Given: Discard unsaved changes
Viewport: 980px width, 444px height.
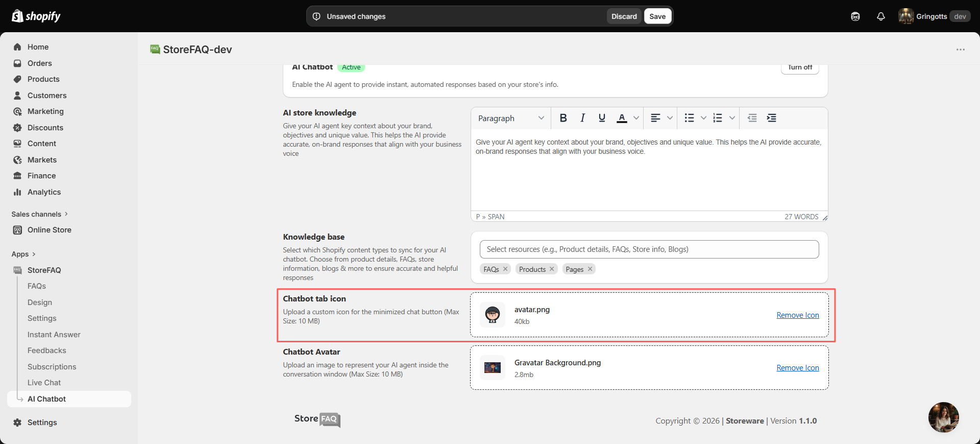Looking at the screenshot, I should (x=624, y=16).
